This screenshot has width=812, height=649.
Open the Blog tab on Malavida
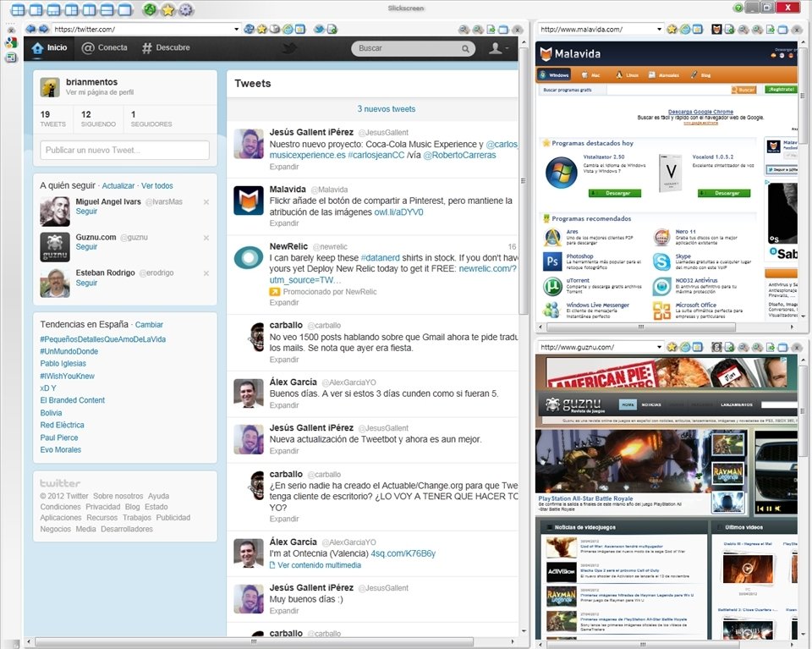pos(700,75)
